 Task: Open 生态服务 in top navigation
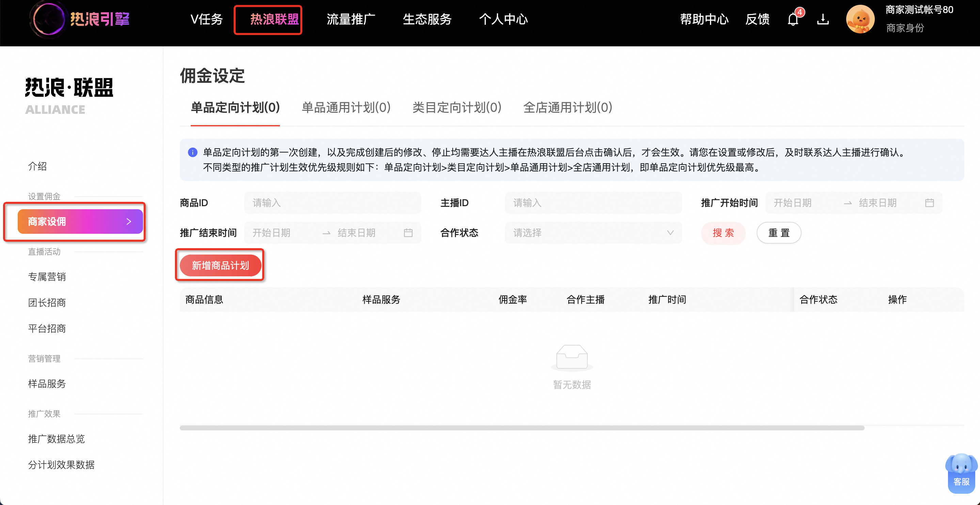(x=427, y=19)
